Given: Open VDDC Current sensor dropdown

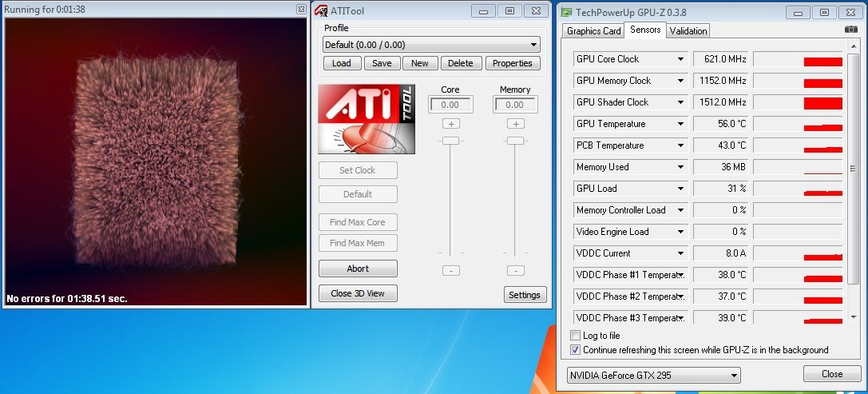Looking at the screenshot, I should tap(680, 254).
